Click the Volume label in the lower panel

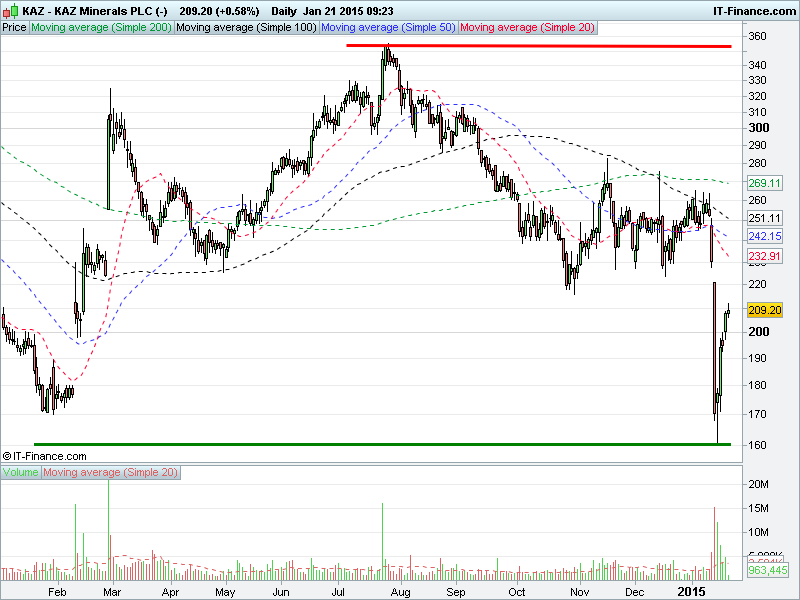pos(22,471)
